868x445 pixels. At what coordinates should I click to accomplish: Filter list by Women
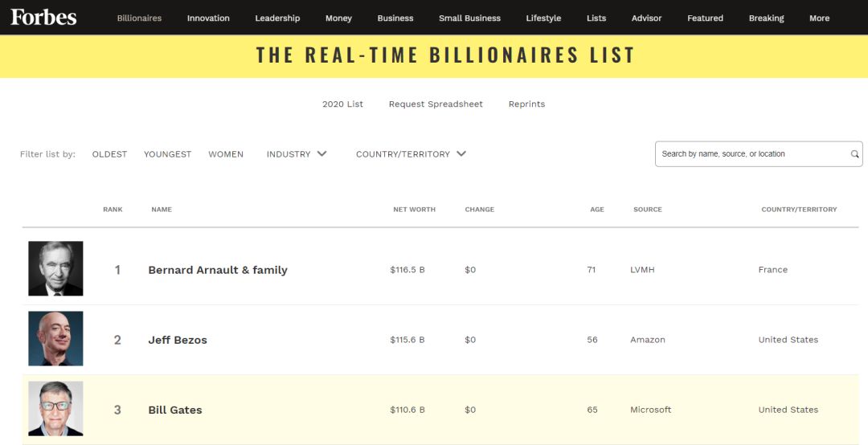[226, 154]
